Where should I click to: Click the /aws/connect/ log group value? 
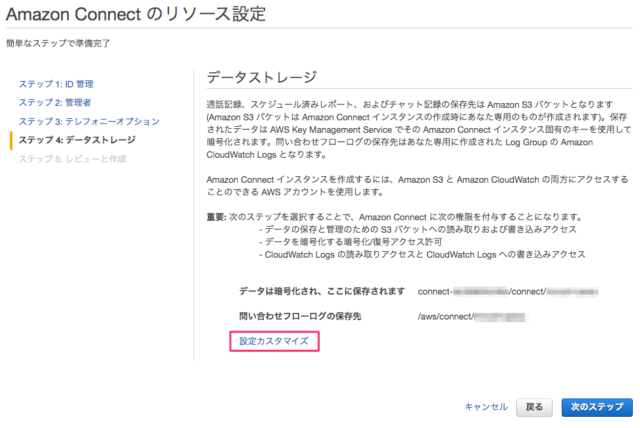(471, 317)
